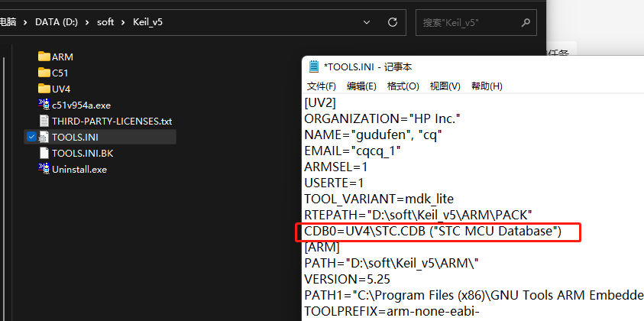Open the 视图(V) menu in Notepad
This screenshot has height=321, width=644.
[445, 86]
